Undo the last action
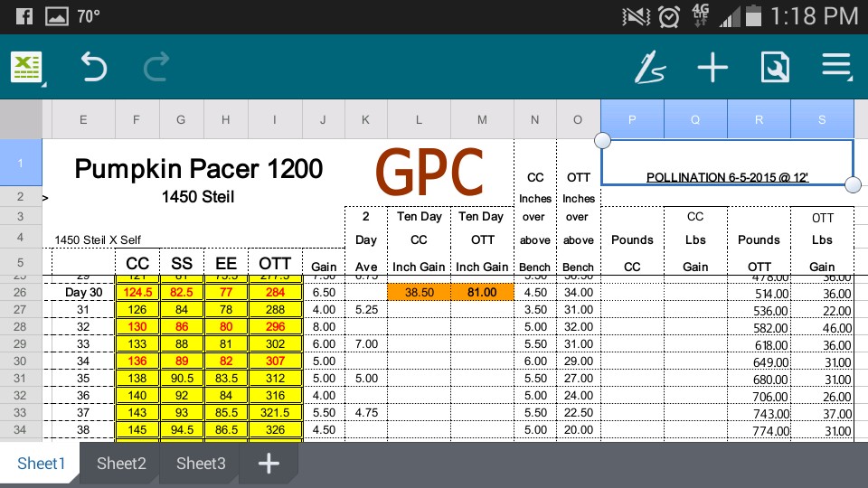Screen dimensions: 868x488 93,68
